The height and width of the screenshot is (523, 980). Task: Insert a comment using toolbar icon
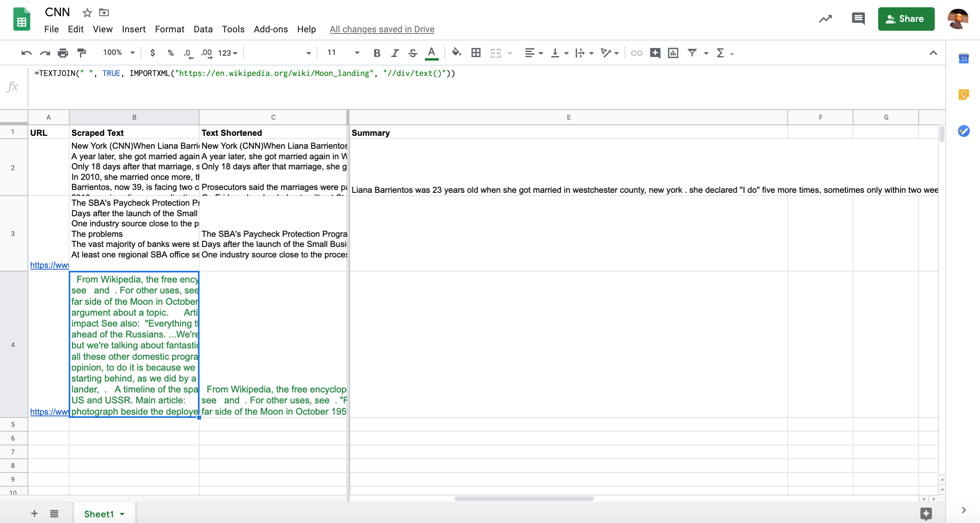pyautogui.click(x=655, y=53)
